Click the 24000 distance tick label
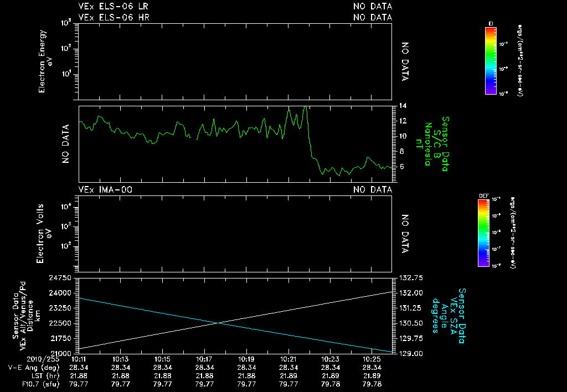567x392 pixels. [x=60, y=293]
